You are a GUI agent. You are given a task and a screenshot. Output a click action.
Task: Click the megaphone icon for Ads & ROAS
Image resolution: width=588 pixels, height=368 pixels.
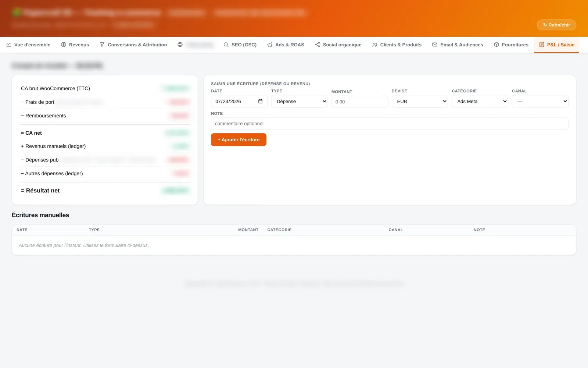[270, 45]
